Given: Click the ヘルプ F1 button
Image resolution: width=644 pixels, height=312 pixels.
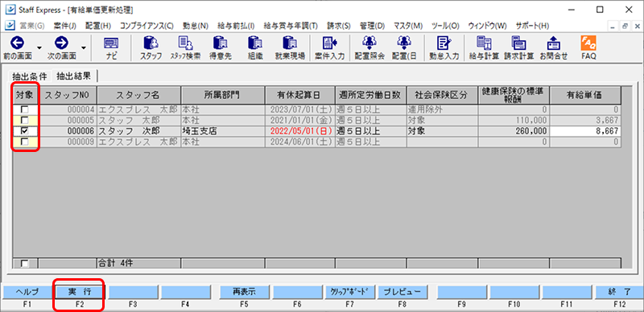Looking at the screenshot, I should click(x=27, y=292).
